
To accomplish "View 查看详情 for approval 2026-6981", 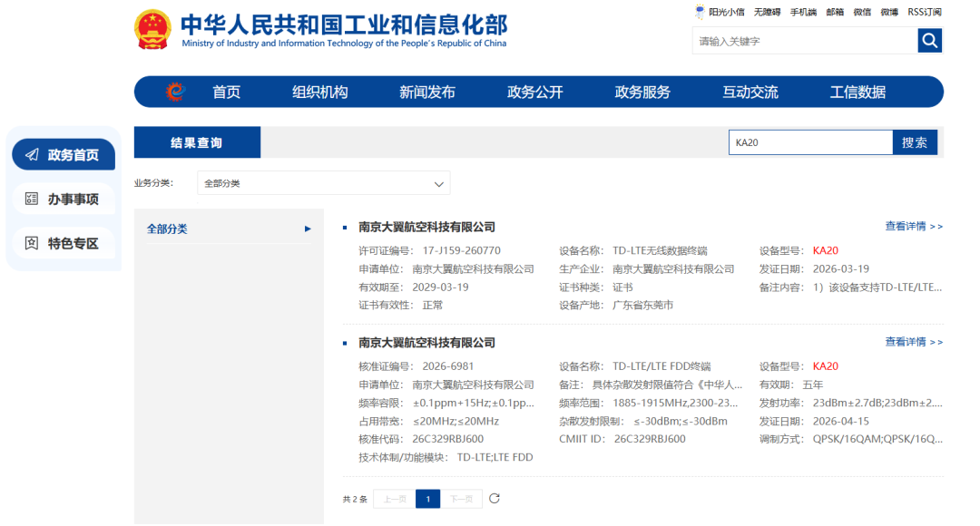I will coord(914,342).
